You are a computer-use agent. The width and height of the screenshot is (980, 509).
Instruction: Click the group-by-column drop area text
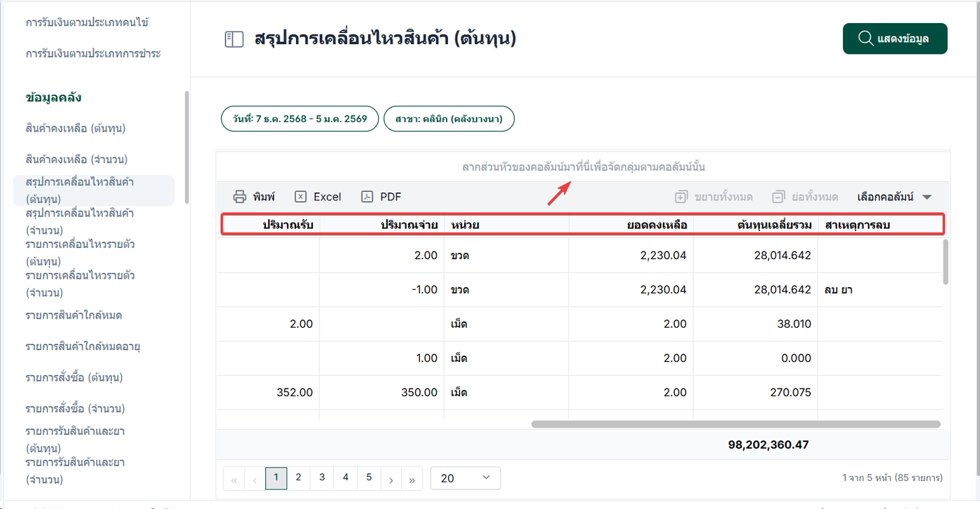coord(583,167)
